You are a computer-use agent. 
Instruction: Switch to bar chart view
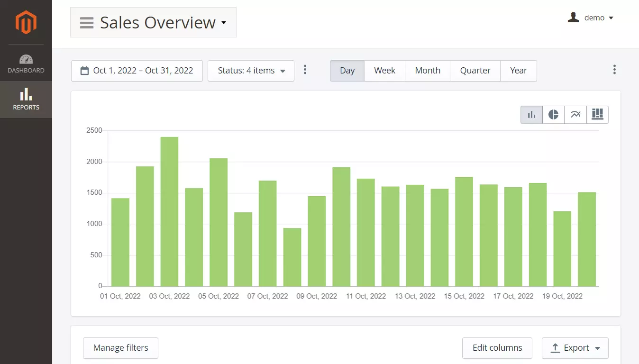(531, 115)
